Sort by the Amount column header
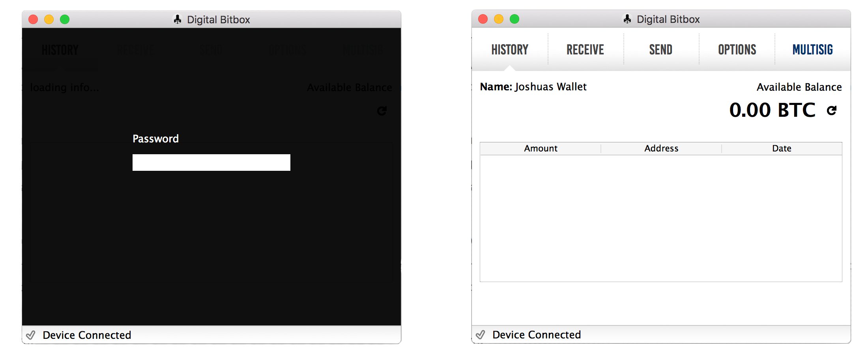Image resolution: width=868 pixels, height=355 pixels. 541,148
